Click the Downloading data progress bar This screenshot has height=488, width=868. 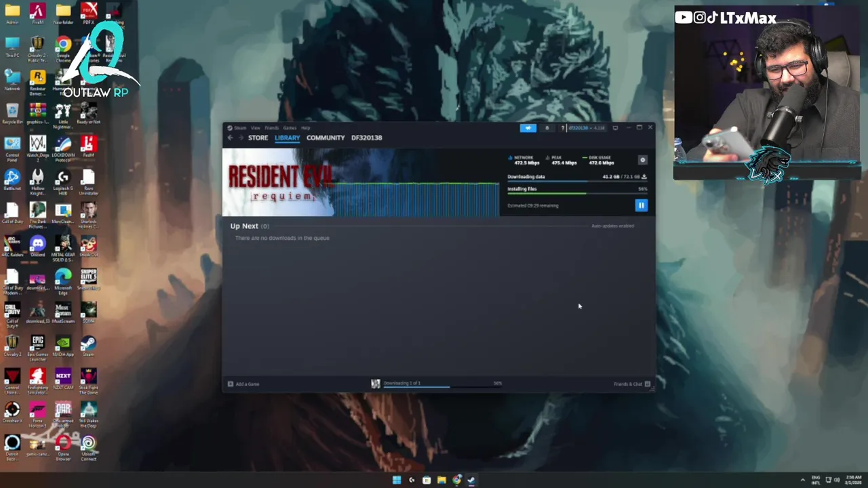[x=577, y=182]
